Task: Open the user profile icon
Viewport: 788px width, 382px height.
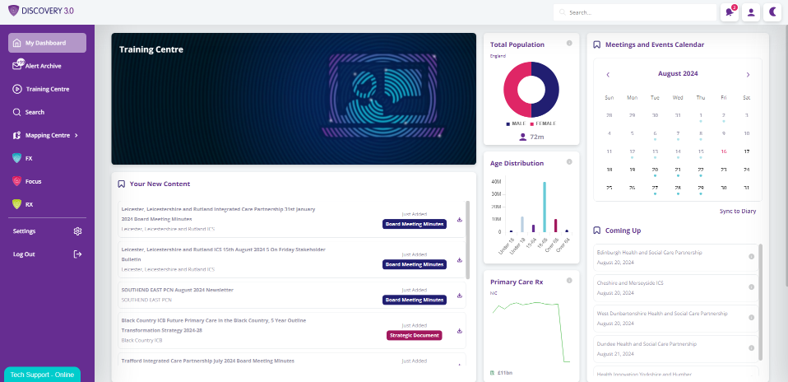Action: (x=751, y=13)
